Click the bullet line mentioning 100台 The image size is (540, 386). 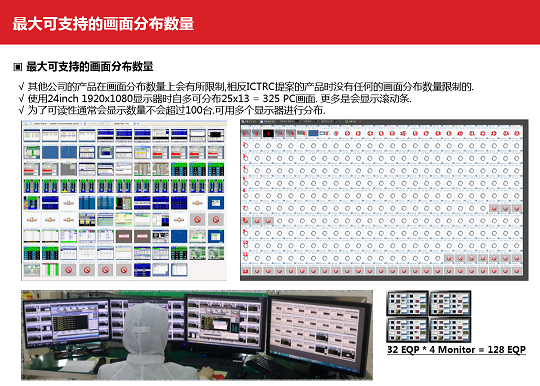(x=176, y=111)
